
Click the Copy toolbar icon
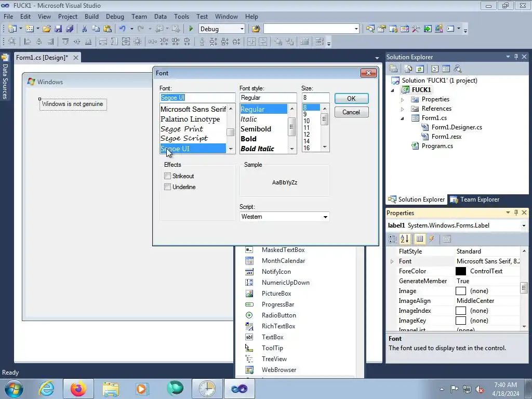click(x=96, y=29)
